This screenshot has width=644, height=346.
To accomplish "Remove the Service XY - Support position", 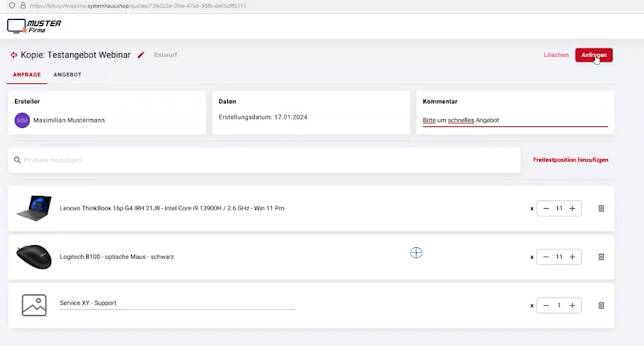I will [x=601, y=305].
